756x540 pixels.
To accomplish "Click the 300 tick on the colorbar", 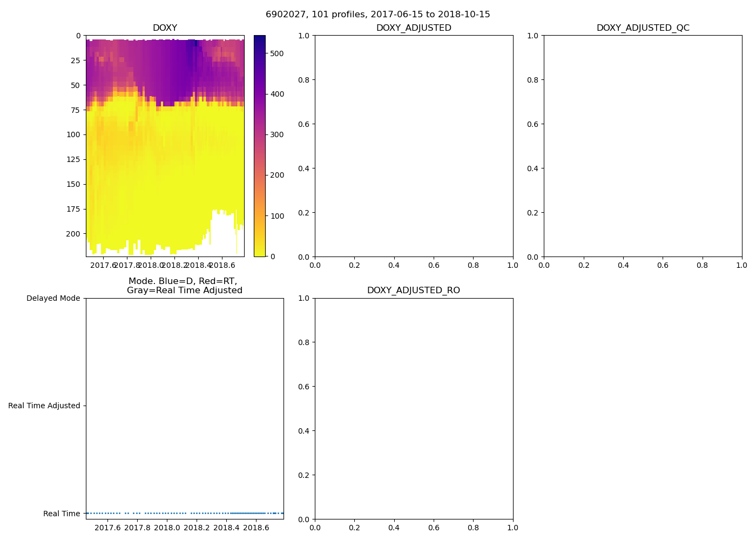I will (x=277, y=134).
